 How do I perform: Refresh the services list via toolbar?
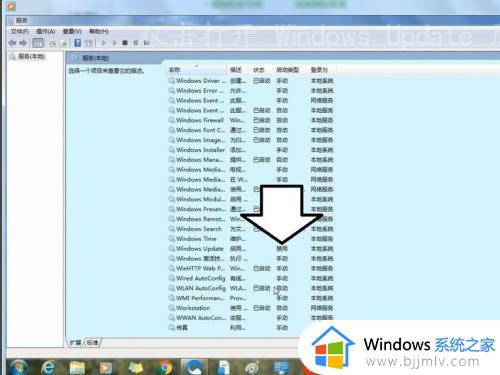52,43
